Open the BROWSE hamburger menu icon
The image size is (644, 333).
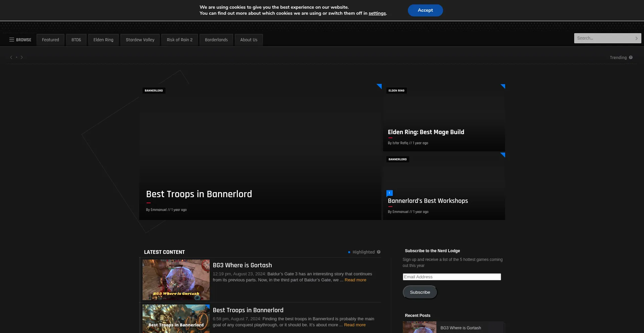12,40
